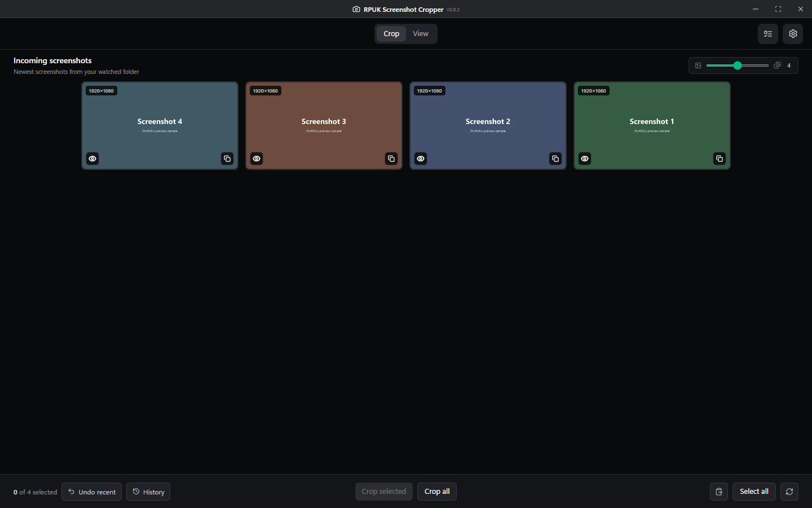Click the 1920×1080 badge on Screenshot 4
This screenshot has height=508, width=812.
coord(101,91)
